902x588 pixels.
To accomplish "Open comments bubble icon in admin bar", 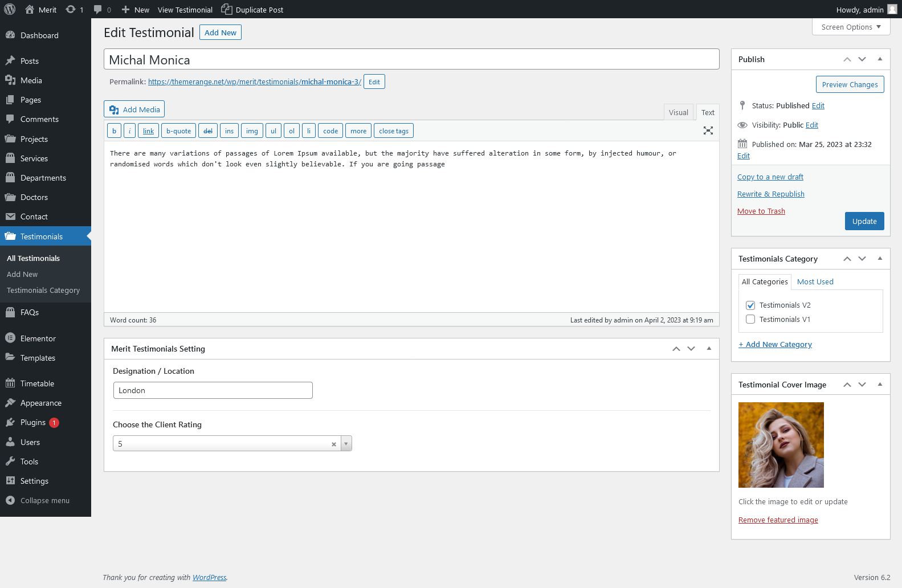I will pos(98,9).
